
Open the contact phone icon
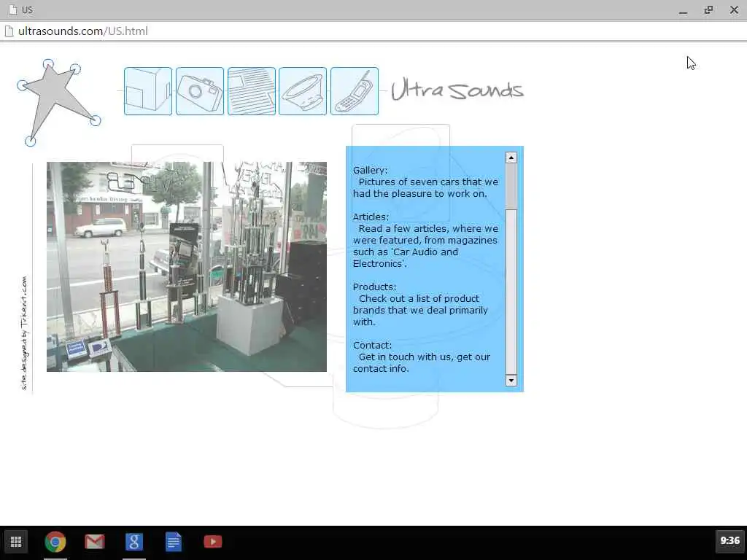click(355, 91)
